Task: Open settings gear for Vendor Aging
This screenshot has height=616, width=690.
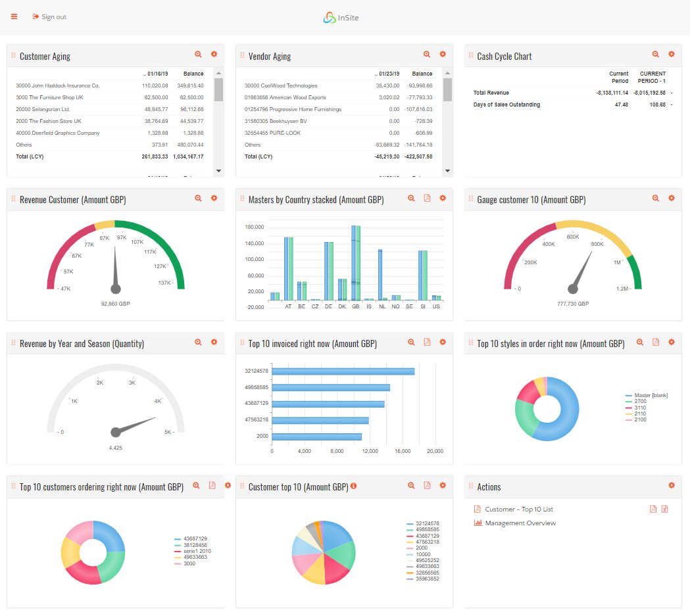Action: point(443,55)
